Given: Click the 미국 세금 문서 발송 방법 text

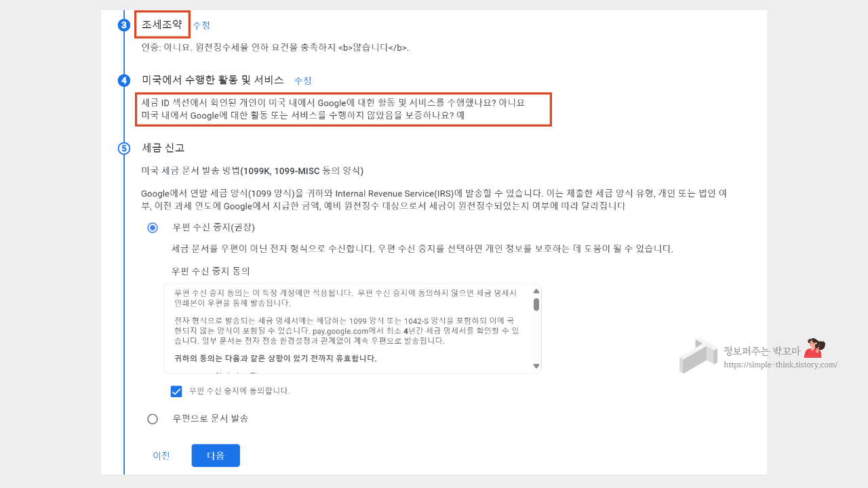Looking at the screenshot, I should point(252,171).
